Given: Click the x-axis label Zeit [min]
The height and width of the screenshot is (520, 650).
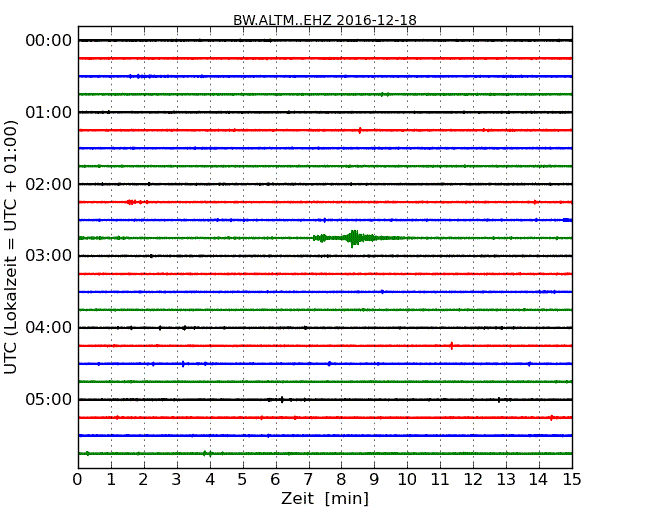Looking at the screenshot, I should 325,498.
